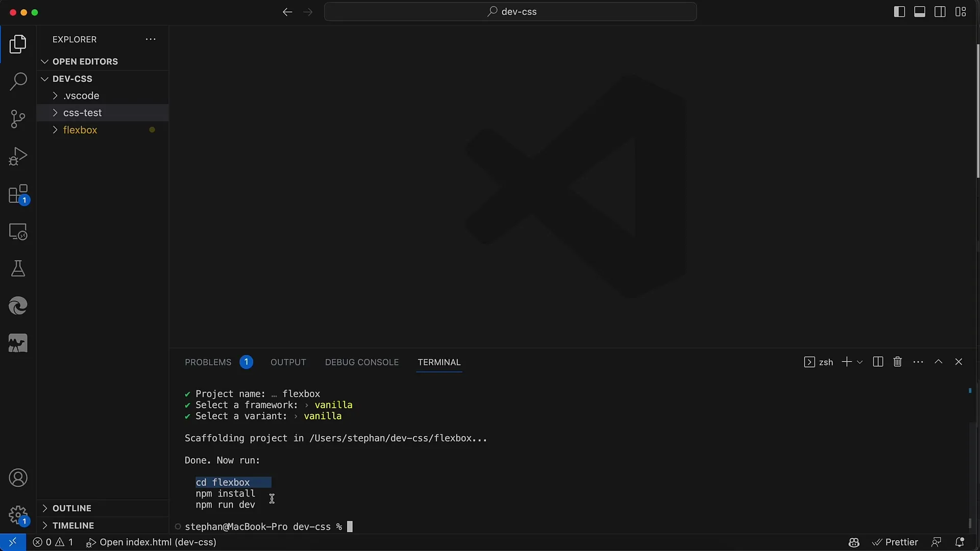Click the dev-css command center search box

point(510,12)
